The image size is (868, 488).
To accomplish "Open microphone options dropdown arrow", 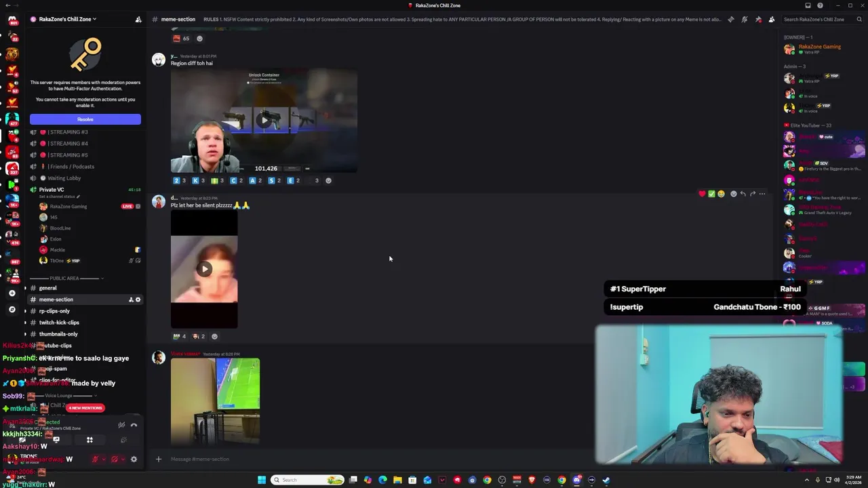I will point(104,460).
